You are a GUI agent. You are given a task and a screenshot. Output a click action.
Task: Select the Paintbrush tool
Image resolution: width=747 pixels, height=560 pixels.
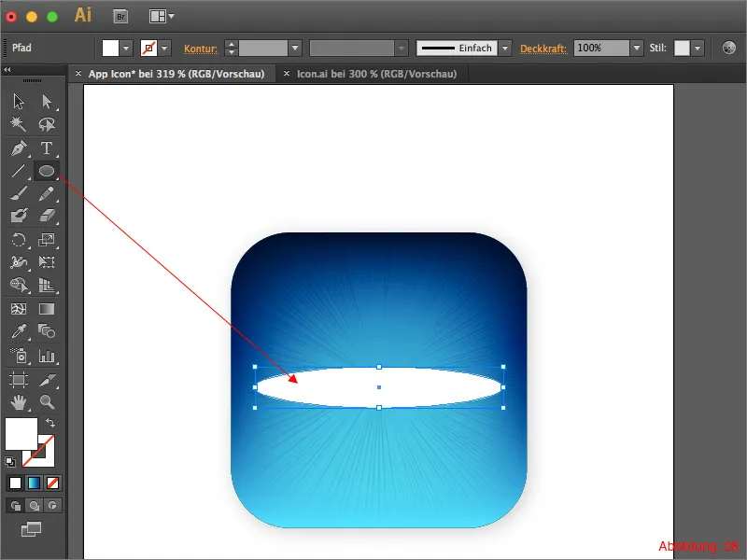[19, 193]
